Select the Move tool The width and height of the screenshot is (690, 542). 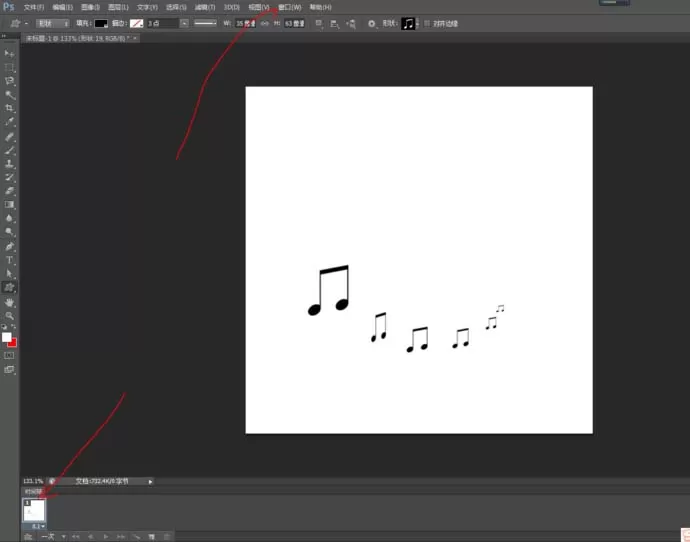pyautogui.click(x=9, y=54)
